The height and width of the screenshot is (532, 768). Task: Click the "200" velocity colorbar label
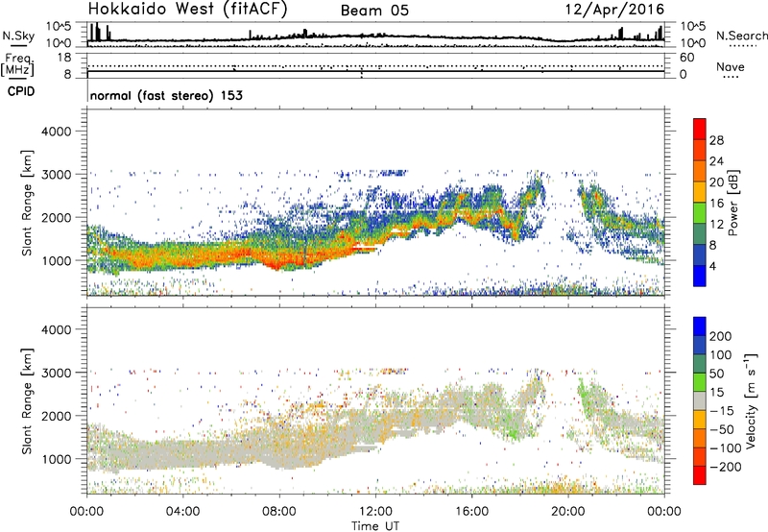[x=721, y=336]
